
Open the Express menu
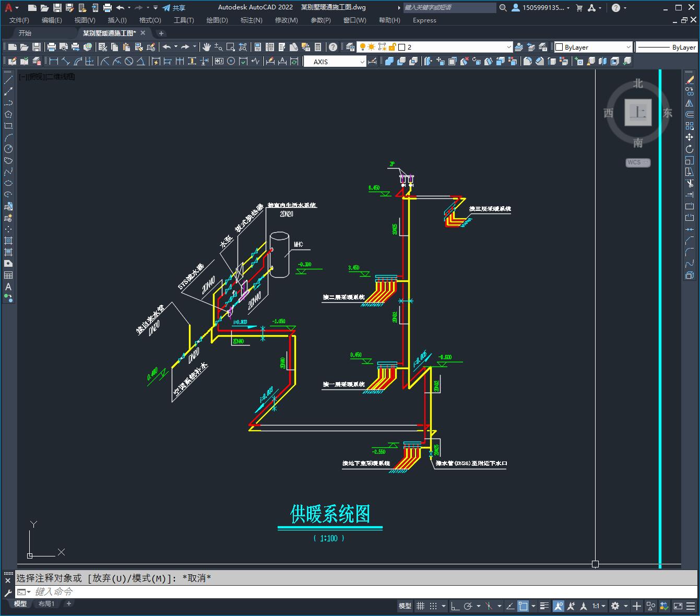point(424,20)
